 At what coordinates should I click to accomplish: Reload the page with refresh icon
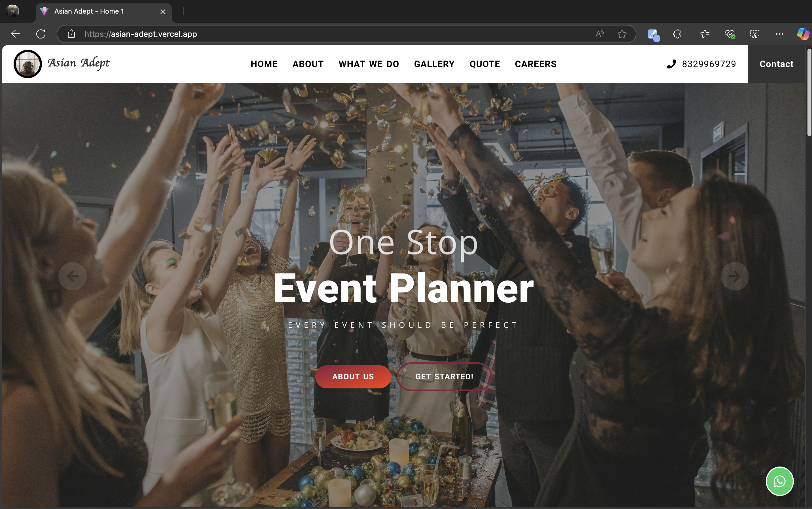[41, 34]
